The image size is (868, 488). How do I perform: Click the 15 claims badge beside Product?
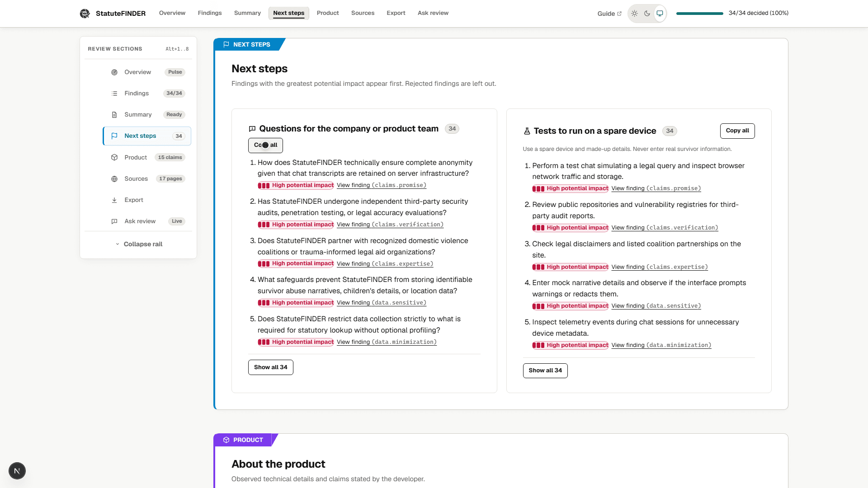170,158
